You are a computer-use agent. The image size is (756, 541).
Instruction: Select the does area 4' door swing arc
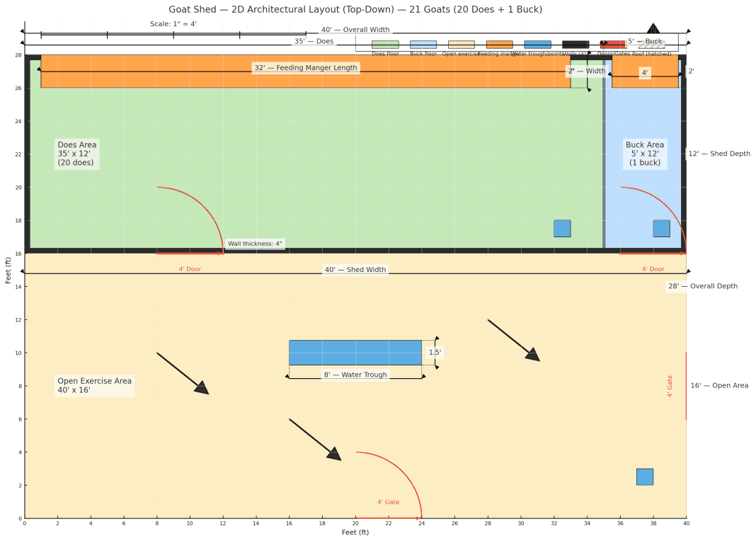pos(190,220)
